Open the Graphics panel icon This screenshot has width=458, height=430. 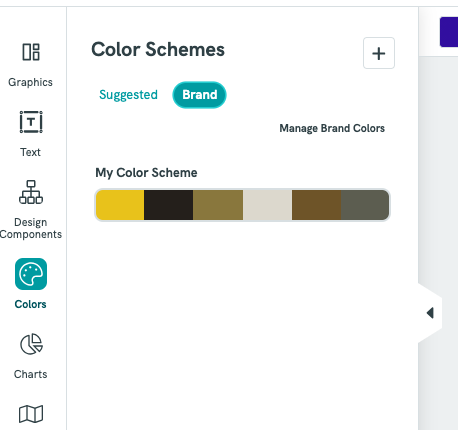[x=31, y=52]
